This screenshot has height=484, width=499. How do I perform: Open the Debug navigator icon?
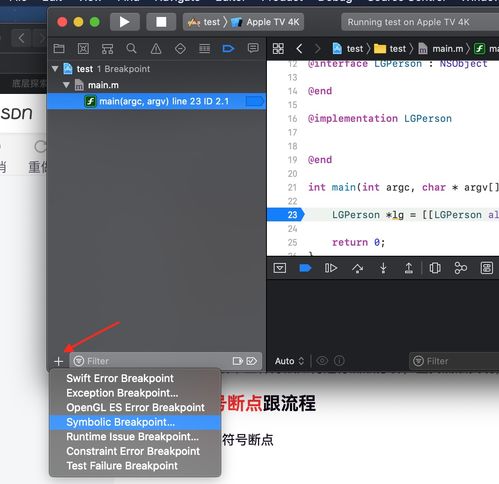click(x=204, y=49)
